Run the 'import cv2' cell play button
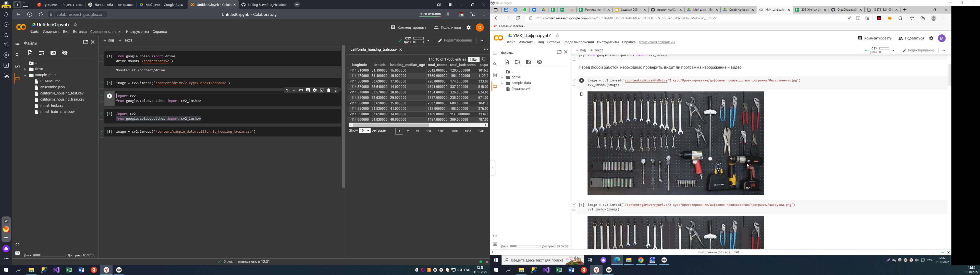The image size is (980, 275). 109,97
